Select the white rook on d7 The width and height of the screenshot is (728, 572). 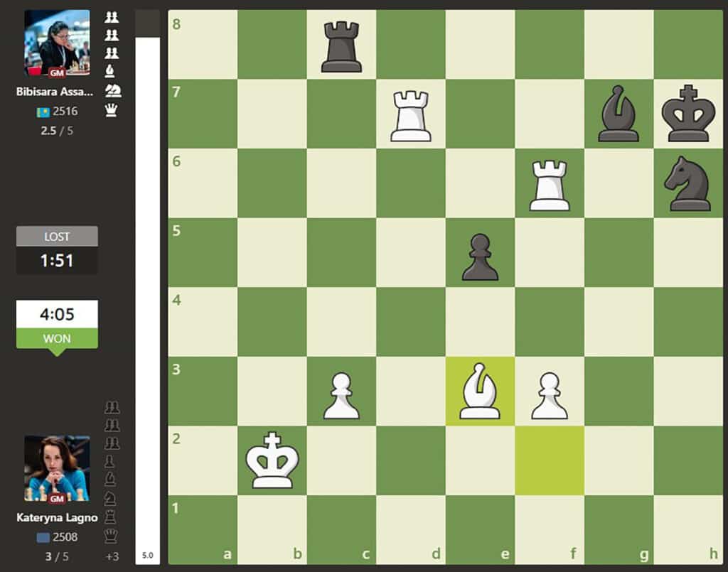[x=411, y=115]
